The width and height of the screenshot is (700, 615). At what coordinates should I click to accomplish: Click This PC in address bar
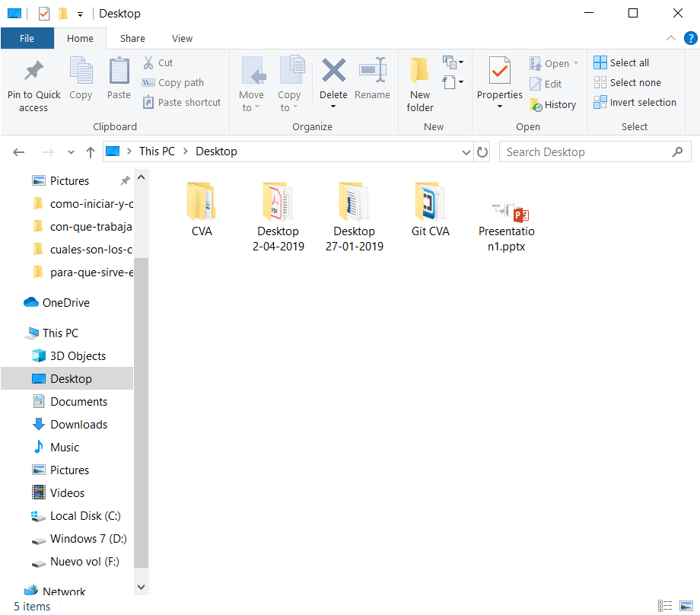pyautogui.click(x=157, y=151)
